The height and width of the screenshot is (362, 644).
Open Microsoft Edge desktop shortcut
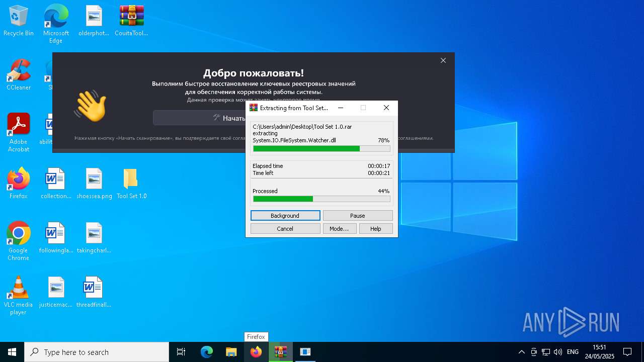pyautogui.click(x=56, y=24)
